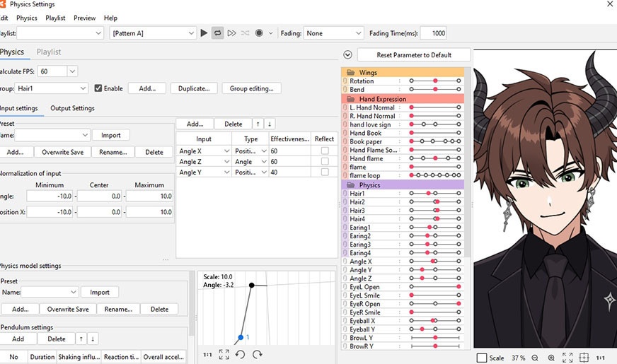Open the Physics menu
The width and height of the screenshot is (617, 364).
[x=27, y=18]
